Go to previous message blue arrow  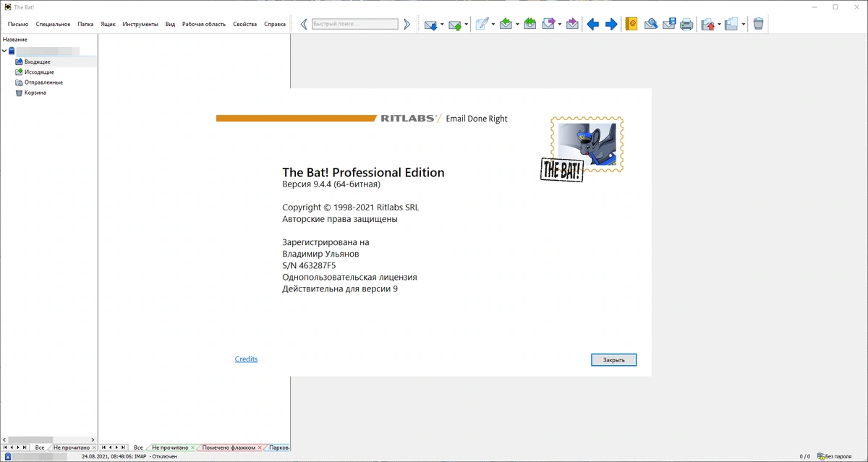coord(593,25)
